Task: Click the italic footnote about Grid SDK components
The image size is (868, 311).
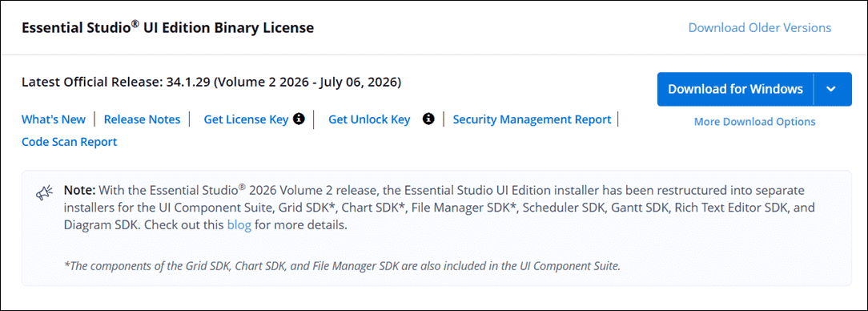Action: pyautogui.click(x=343, y=265)
